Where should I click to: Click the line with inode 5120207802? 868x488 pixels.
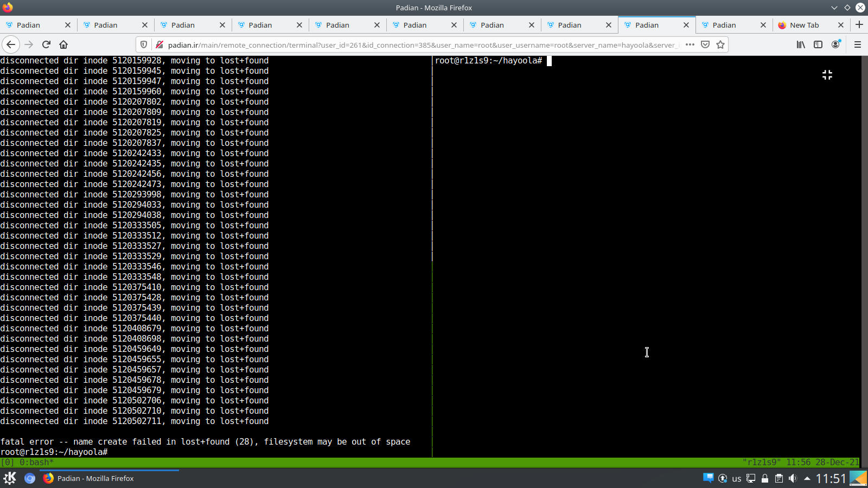[135, 102]
